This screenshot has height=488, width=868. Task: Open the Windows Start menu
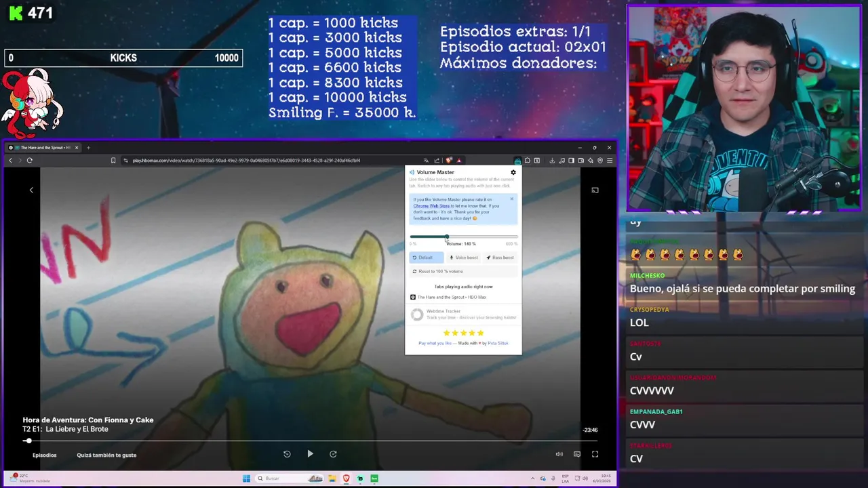(x=246, y=479)
